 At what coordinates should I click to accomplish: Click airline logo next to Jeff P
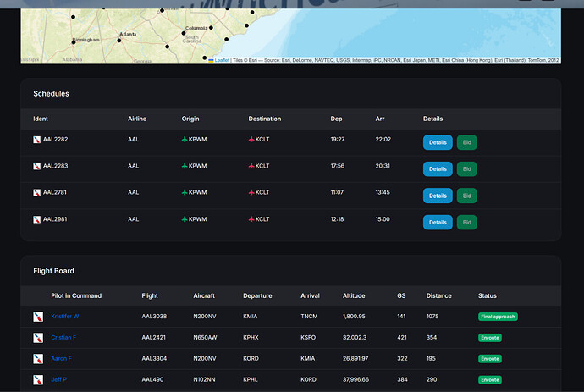click(x=38, y=380)
